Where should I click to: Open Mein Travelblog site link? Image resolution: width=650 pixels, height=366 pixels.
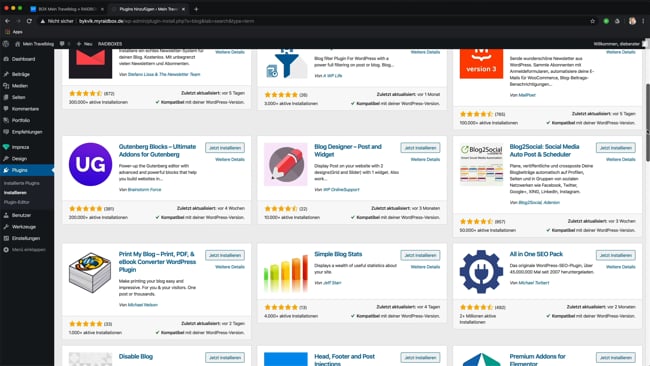pos(34,44)
